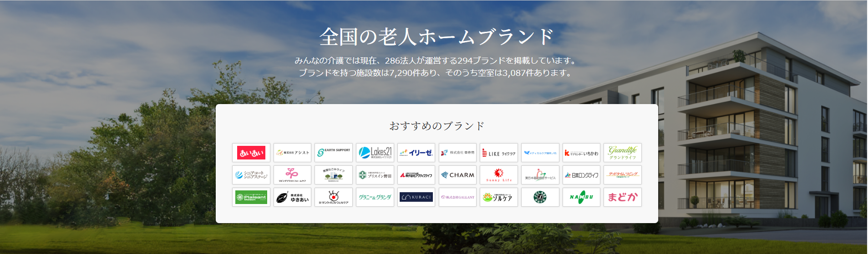Click the グラニー&グランダ brand logo

375,197
